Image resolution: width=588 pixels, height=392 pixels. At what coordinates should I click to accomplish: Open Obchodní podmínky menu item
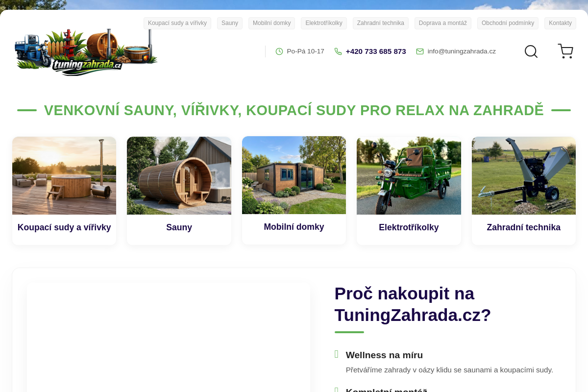pos(508,23)
